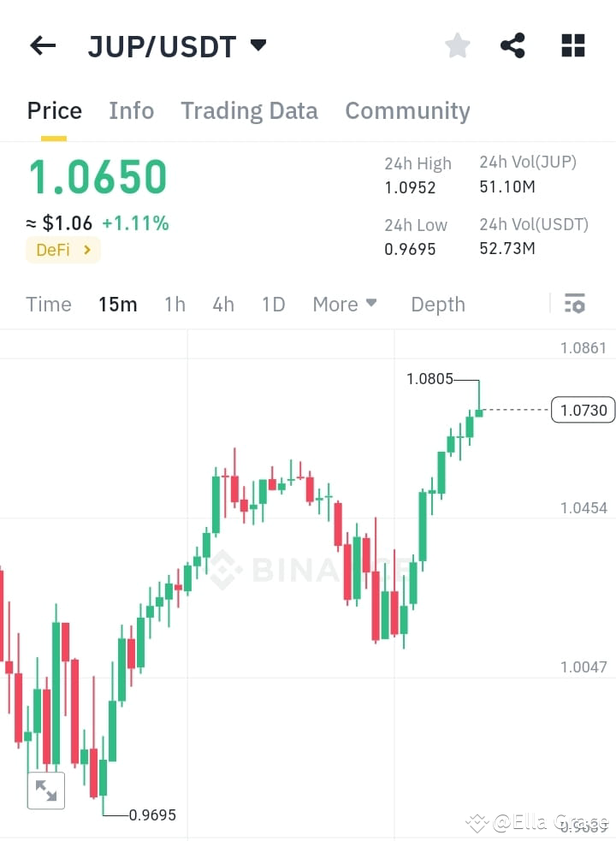Favorite JUP/USDT with the star icon
Screen dimensions: 616x841
457,45
